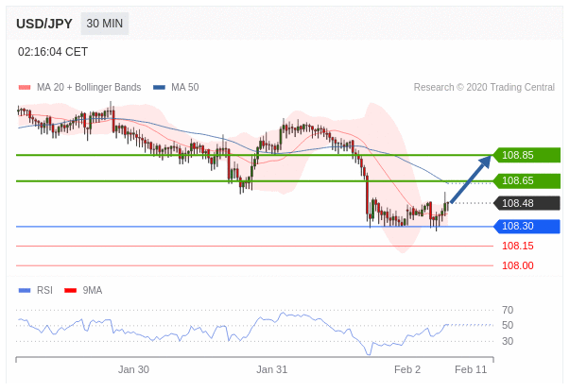570x392 pixels.
Task: Click the RSI 50 level label
Action: 508,325
